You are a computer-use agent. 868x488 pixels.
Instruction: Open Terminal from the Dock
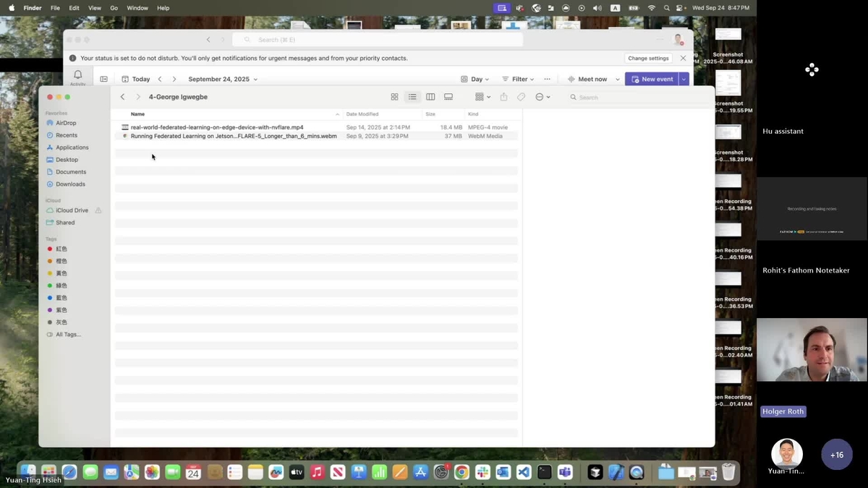(545, 472)
